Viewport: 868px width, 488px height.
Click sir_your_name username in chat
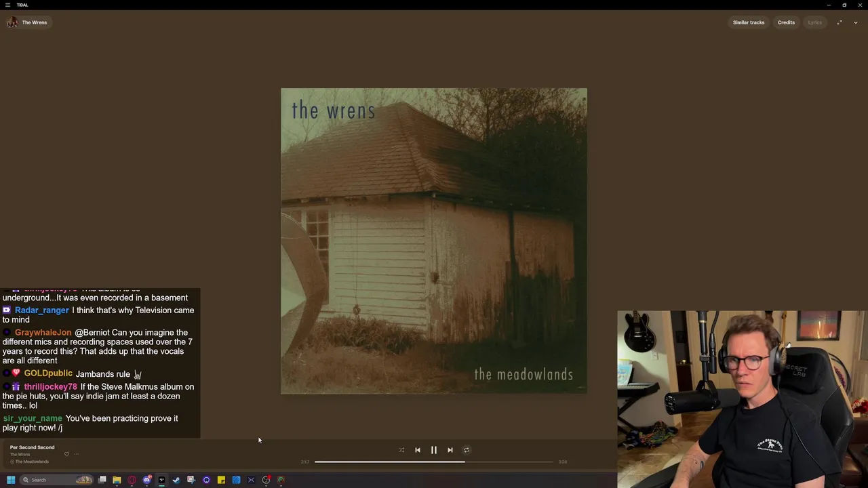33,418
